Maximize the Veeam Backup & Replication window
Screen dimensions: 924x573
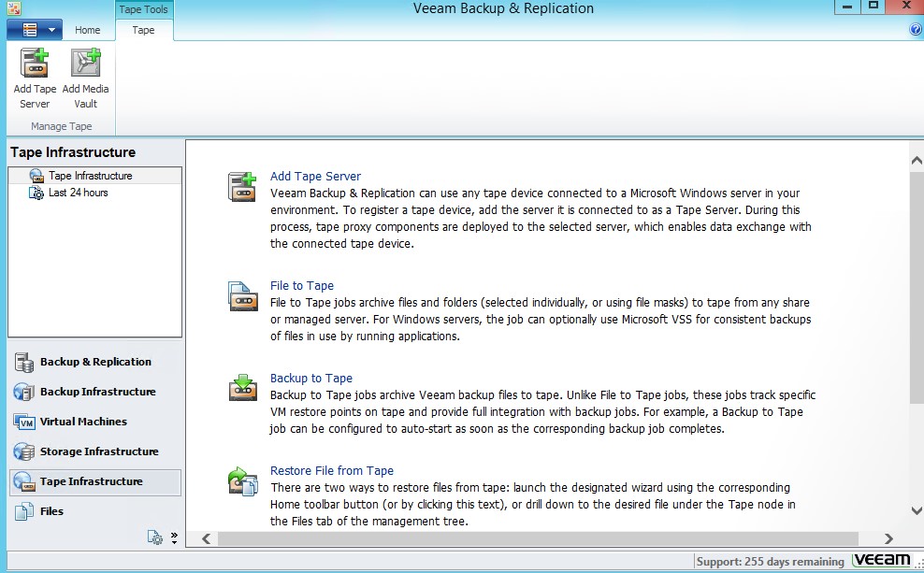(x=873, y=7)
